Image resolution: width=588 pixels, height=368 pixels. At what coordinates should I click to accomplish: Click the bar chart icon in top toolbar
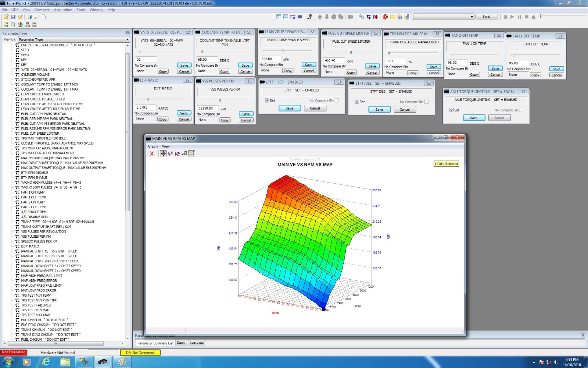pos(406,17)
